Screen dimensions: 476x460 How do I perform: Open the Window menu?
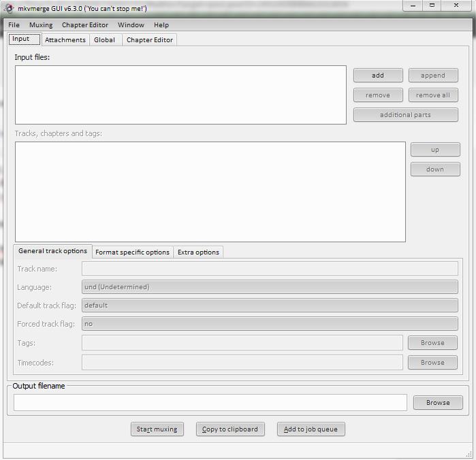tap(131, 25)
